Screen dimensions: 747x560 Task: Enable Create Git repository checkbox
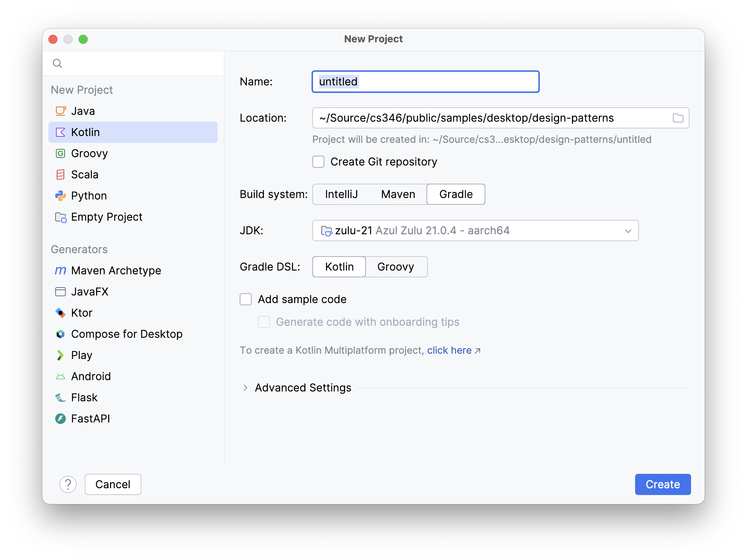tap(318, 162)
